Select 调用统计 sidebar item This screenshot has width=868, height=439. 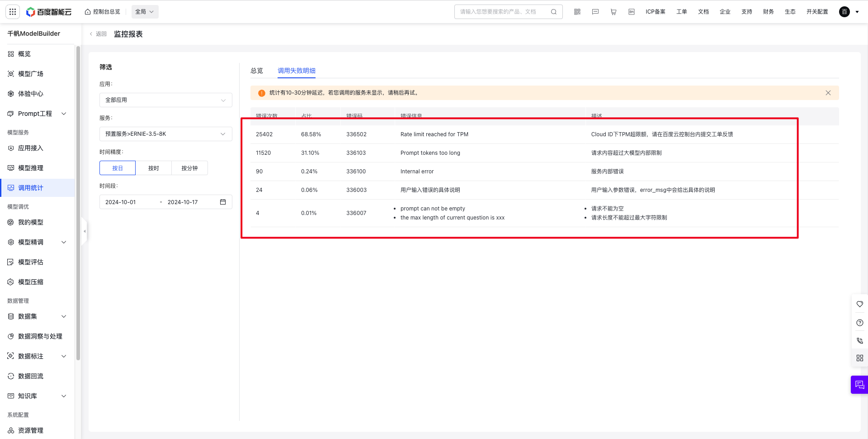(x=37, y=188)
